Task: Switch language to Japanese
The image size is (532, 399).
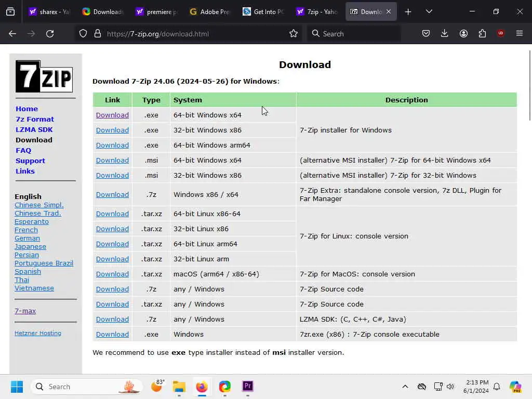Action: 30,247
